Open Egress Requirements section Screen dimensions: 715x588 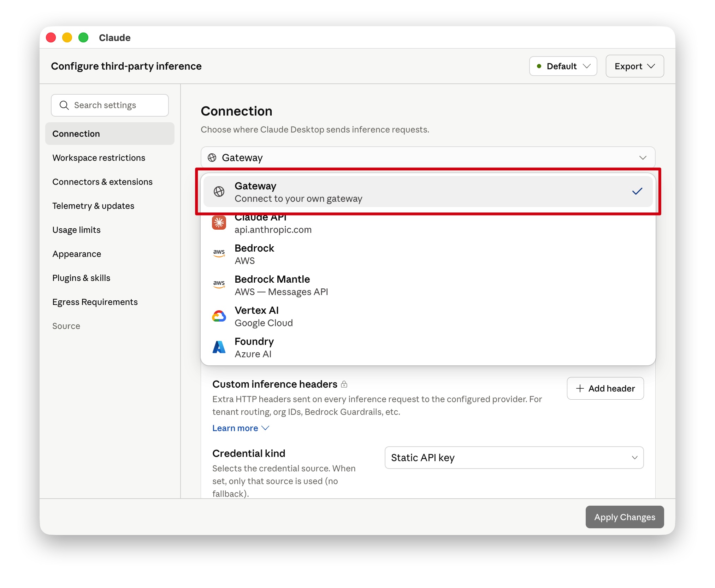point(110,302)
